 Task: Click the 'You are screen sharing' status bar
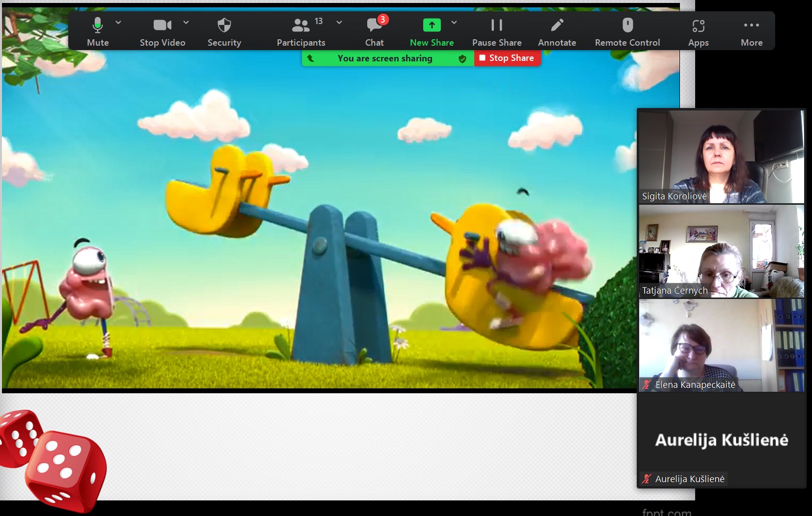click(384, 58)
